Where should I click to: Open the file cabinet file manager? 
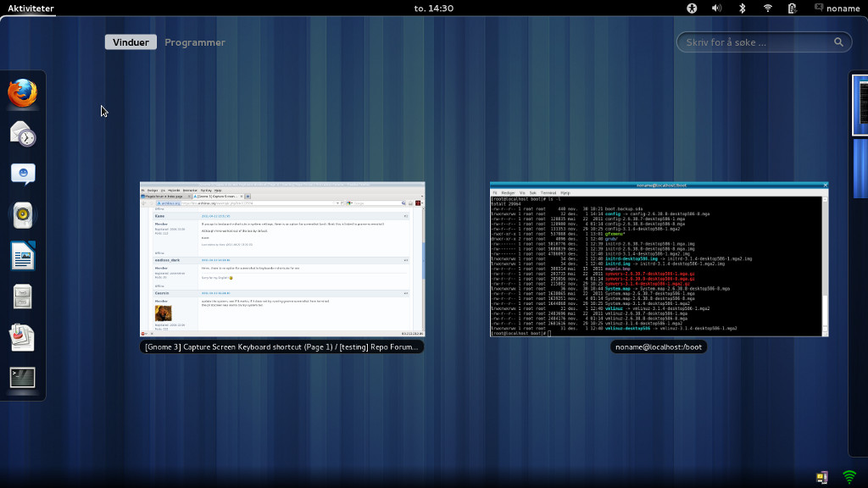[x=23, y=297]
